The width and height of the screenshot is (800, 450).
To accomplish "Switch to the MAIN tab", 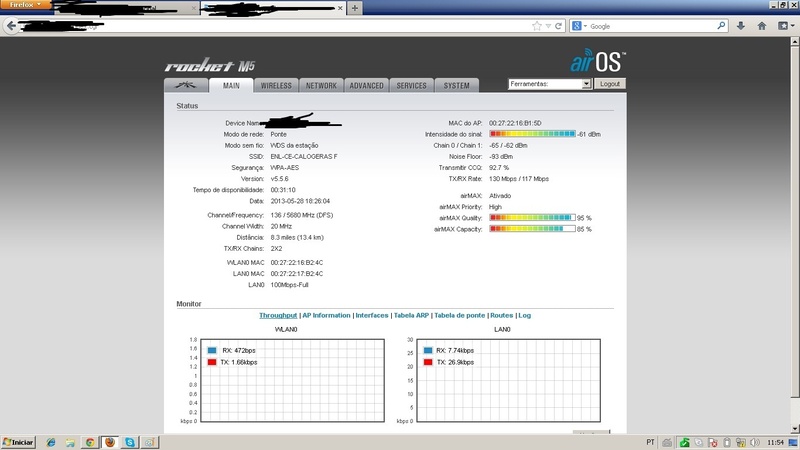I will click(231, 85).
